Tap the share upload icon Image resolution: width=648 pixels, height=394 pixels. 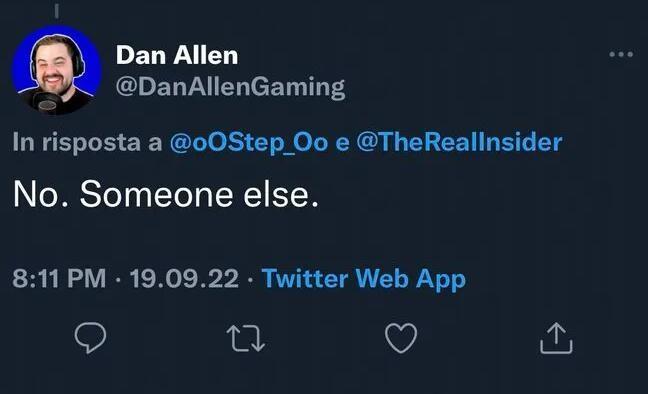(x=556, y=338)
